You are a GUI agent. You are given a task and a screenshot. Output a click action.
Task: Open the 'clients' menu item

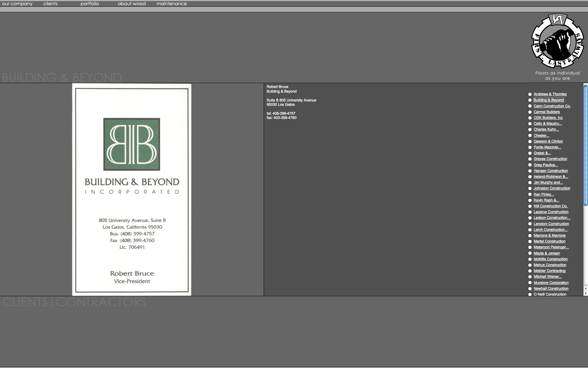pos(51,4)
